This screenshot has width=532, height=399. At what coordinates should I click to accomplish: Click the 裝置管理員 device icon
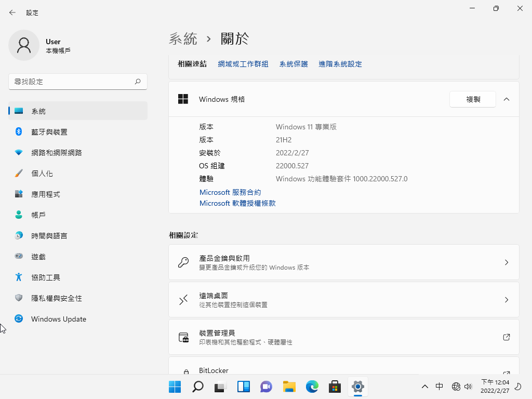pos(183,337)
